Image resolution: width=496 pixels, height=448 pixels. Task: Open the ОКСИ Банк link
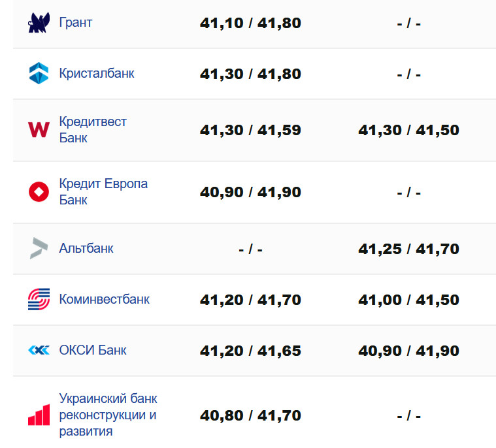93,350
